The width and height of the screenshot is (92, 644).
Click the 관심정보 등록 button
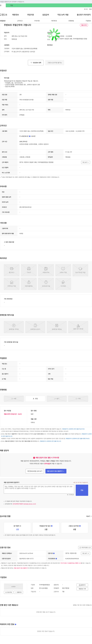pyautogui.click(x=36, y=63)
